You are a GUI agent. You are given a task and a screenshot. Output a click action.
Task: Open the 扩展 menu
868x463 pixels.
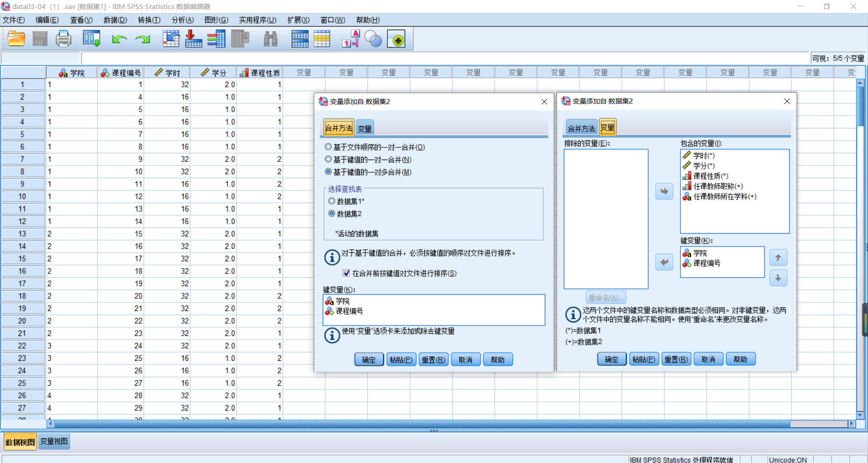tap(298, 20)
